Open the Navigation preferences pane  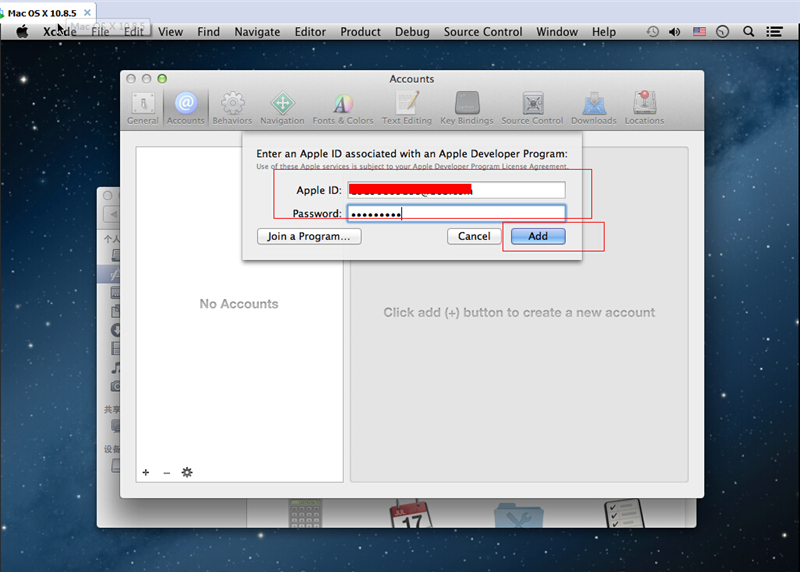[x=282, y=108]
